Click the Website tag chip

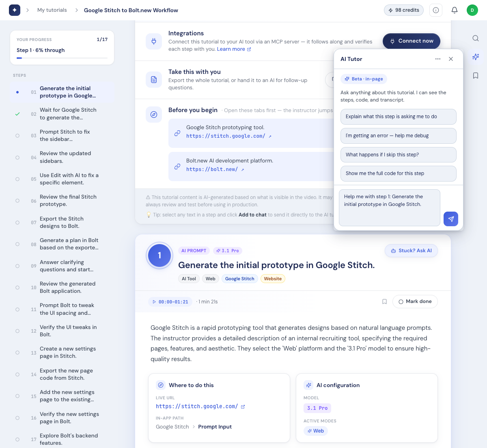(x=273, y=279)
